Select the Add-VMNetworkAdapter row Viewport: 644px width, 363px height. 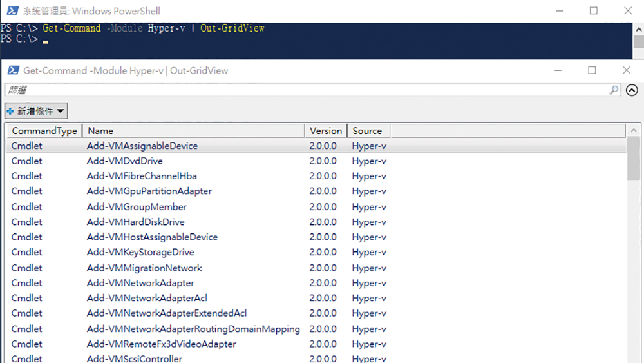(316, 283)
